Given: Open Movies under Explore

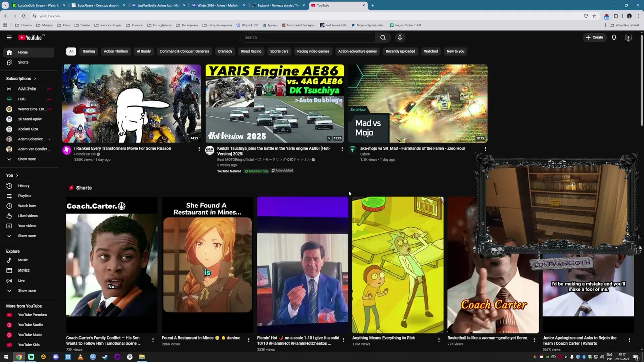Looking at the screenshot, I should (x=29, y=270).
